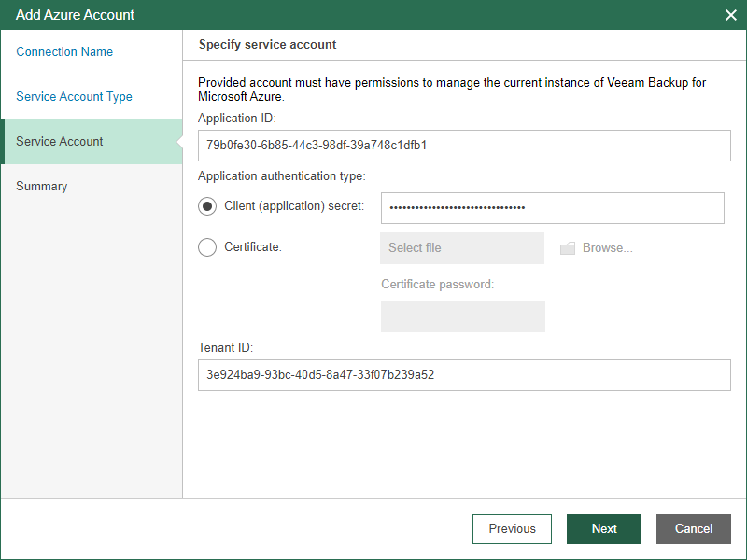747x560 pixels.
Task: Jump to the Summary step
Action: [x=42, y=187]
